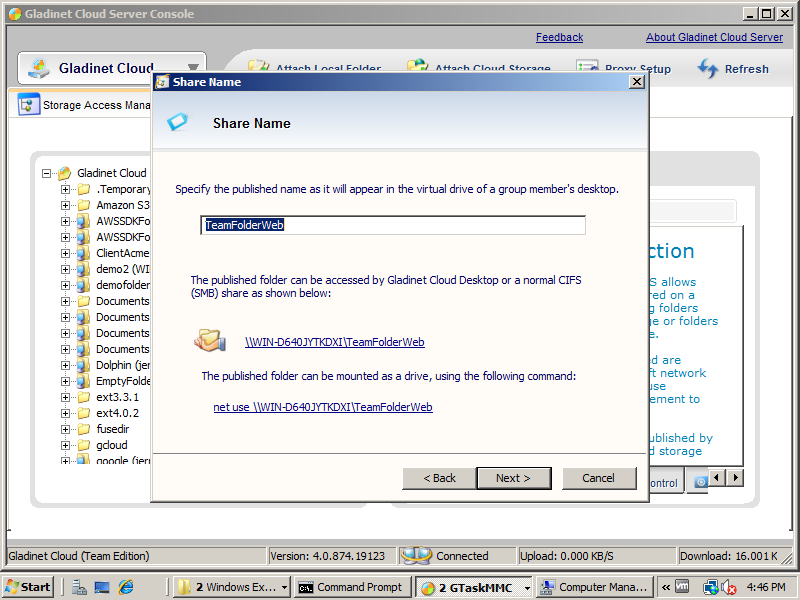800x600 pixels.
Task: Click the network tray icon
Action: [710, 588]
